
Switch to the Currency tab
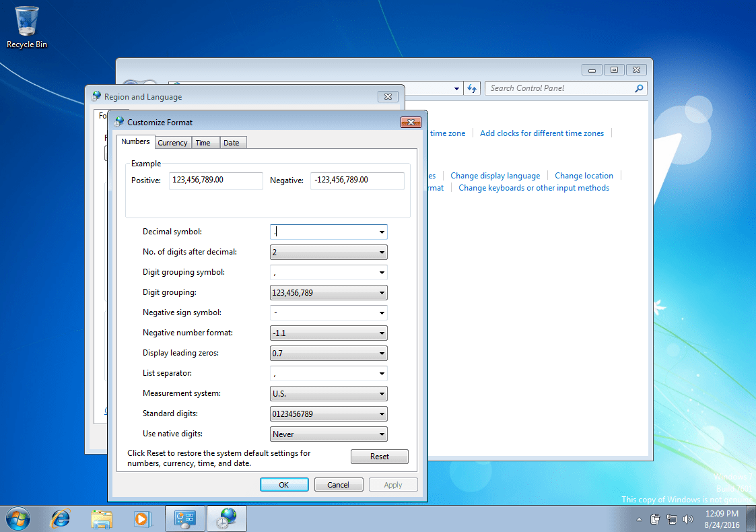pos(172,143)
